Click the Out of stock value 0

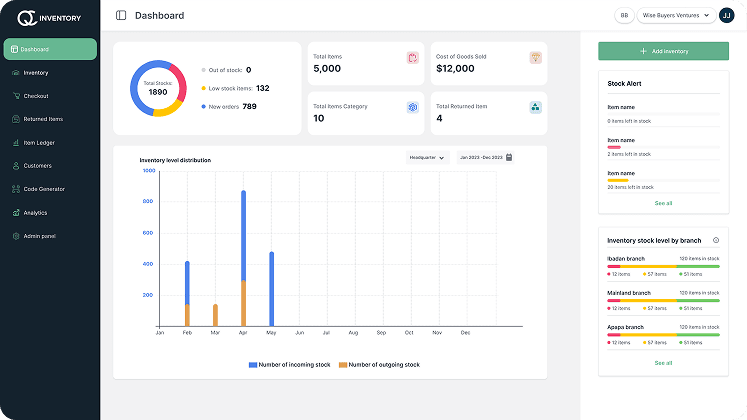pos(248,70)
